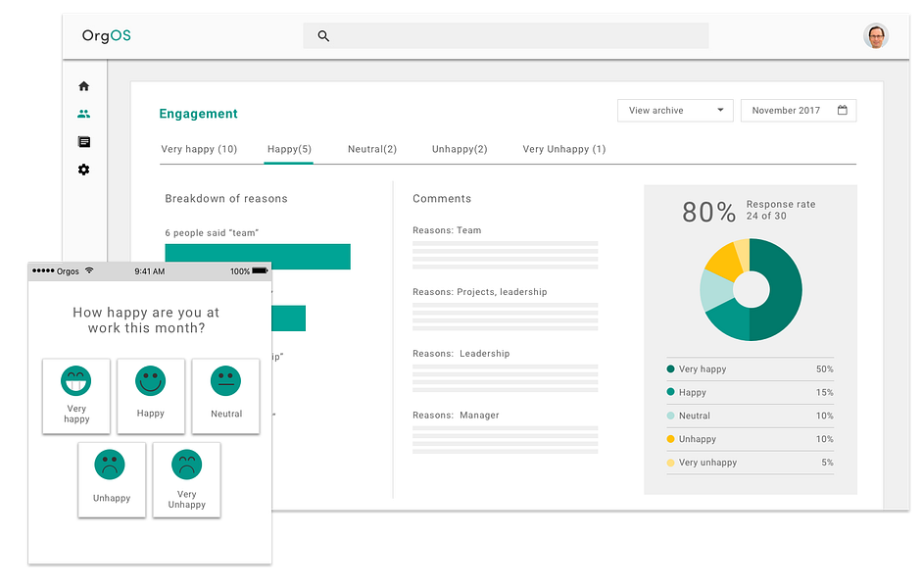
Task: Click the Engagement heading
Action: click(x=198, y=114)
